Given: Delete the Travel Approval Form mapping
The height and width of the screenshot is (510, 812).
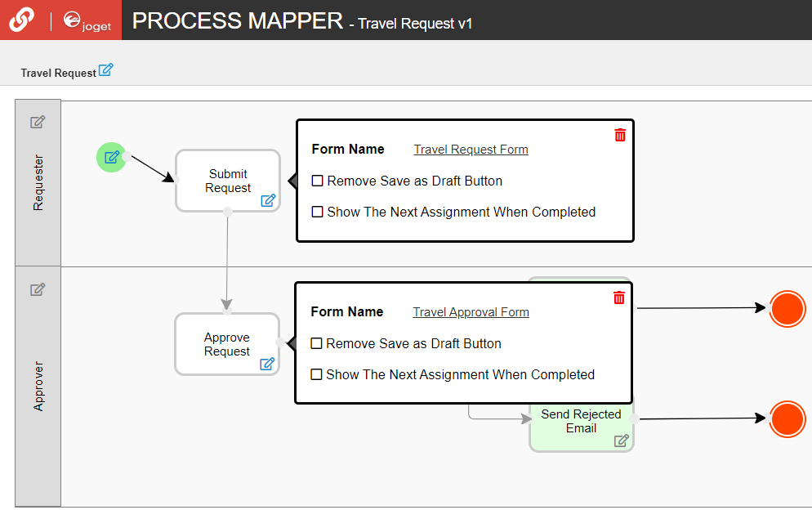Looking at the screenshot, I should coord(619,297).
